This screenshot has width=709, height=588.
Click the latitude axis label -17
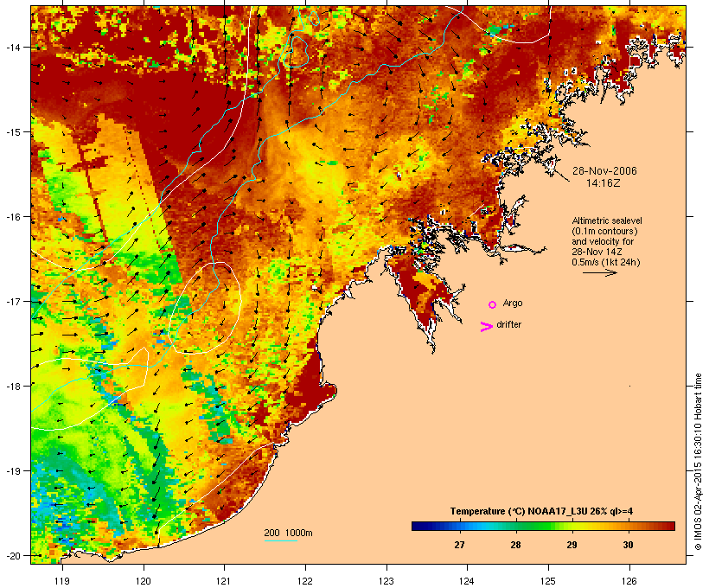(12, 301)
